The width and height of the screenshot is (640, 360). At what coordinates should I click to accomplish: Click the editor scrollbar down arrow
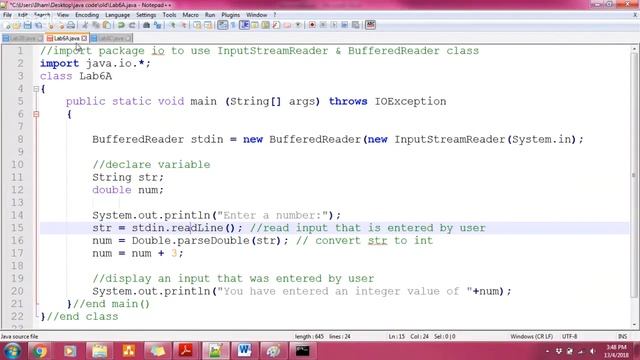tap(634, 324)
